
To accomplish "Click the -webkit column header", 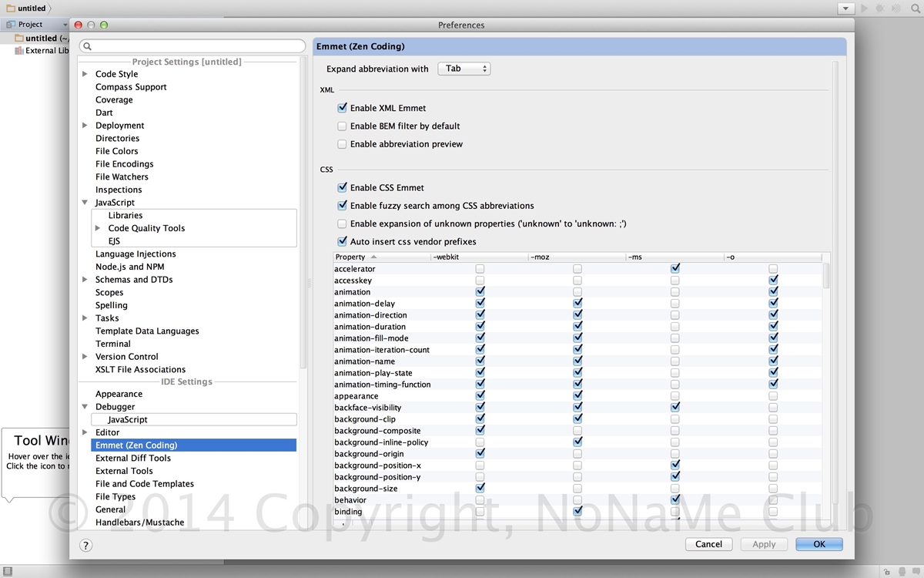I will (x=480, y=257).
